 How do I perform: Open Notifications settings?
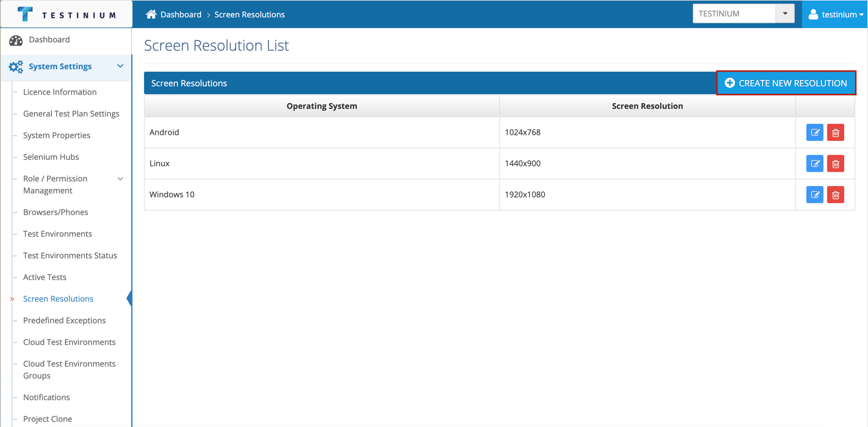pyautogui.click(x=46, y=397)
